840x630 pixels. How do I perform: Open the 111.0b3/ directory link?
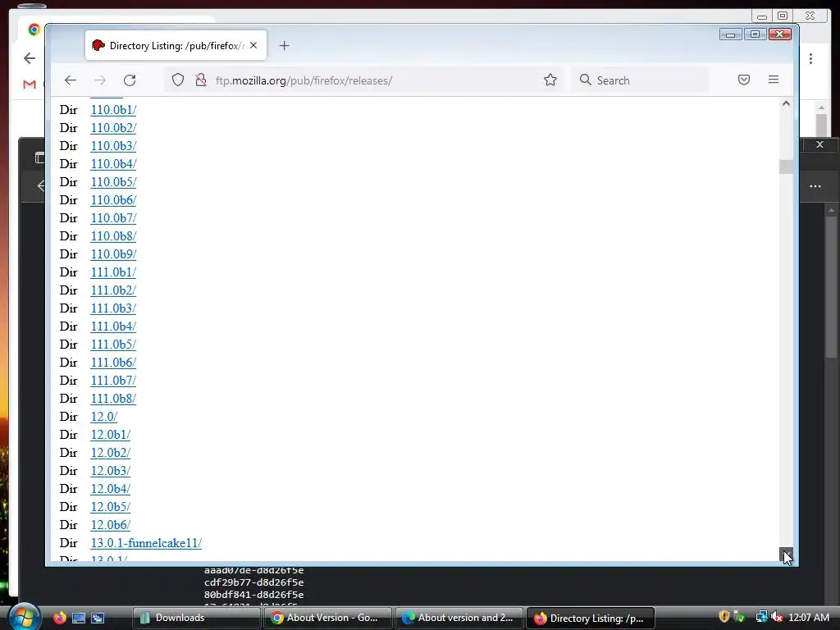tap(113, 308)
